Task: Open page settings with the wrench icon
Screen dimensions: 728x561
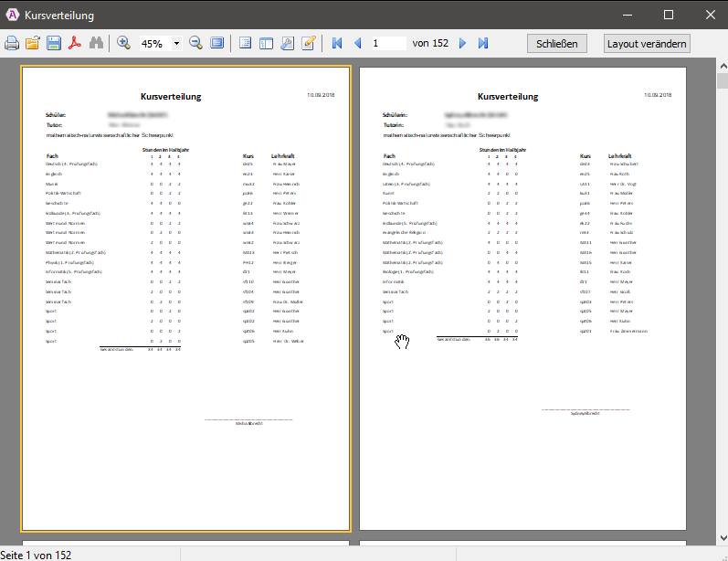Action: click(288, 43)
